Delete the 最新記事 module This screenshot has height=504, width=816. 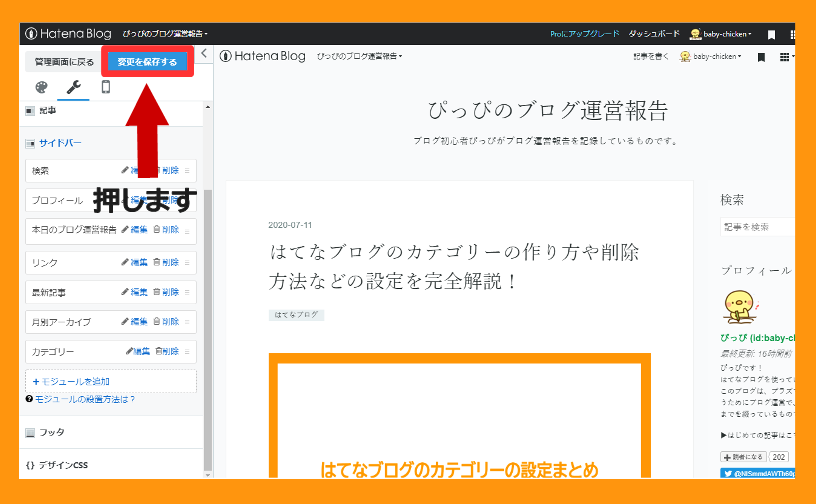point(166,292)
